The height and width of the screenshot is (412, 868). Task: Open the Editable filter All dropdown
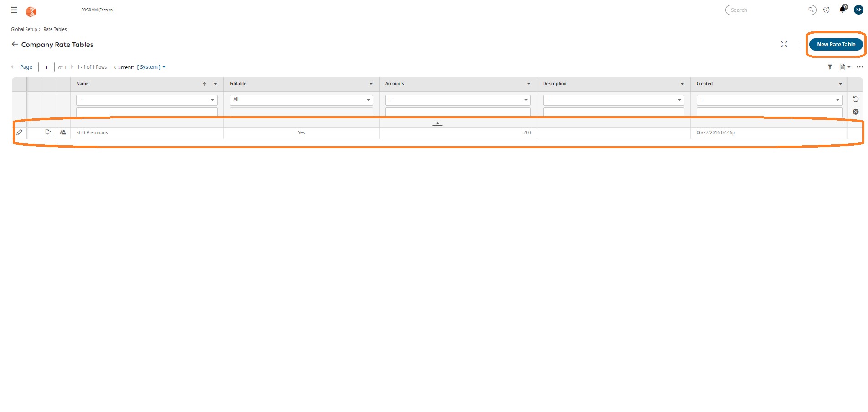tap(301, 100)
